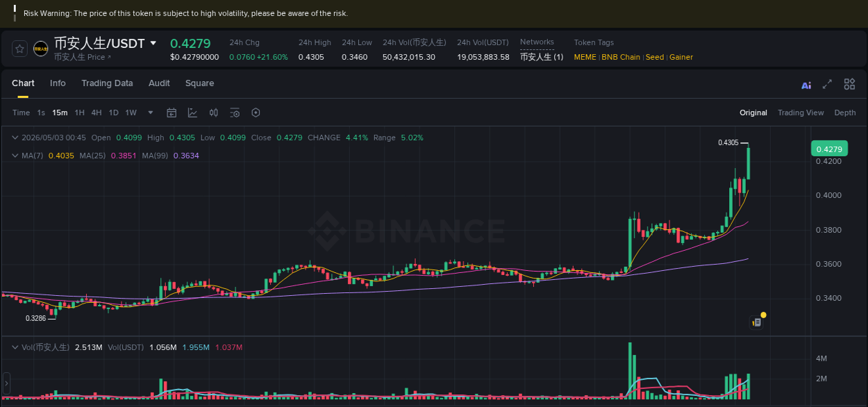This screenshot has height=407, width=868.
Task: Add pair to favorites with star icon
Action: point(19,49)
